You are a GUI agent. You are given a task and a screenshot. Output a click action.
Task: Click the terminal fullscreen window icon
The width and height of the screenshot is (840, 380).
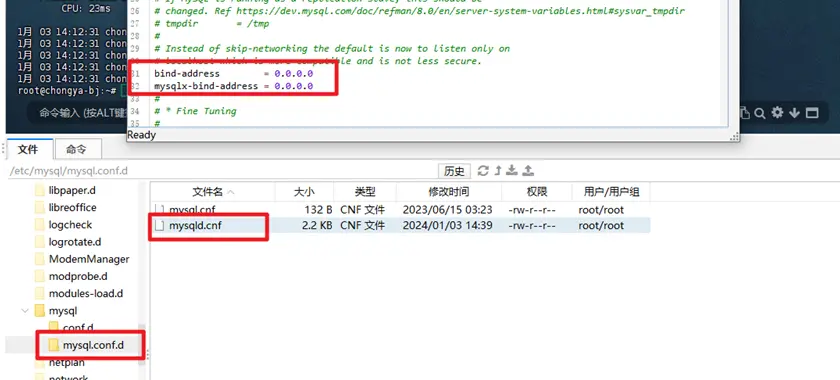click(x=812, y=113)
